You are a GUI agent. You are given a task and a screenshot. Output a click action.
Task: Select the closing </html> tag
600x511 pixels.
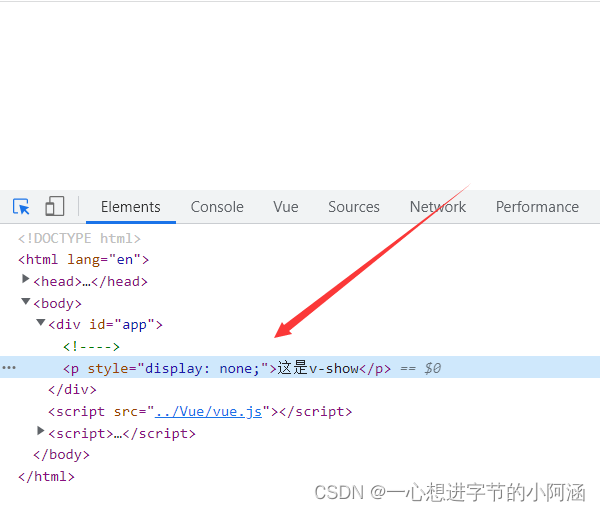[x=46, y=477]
